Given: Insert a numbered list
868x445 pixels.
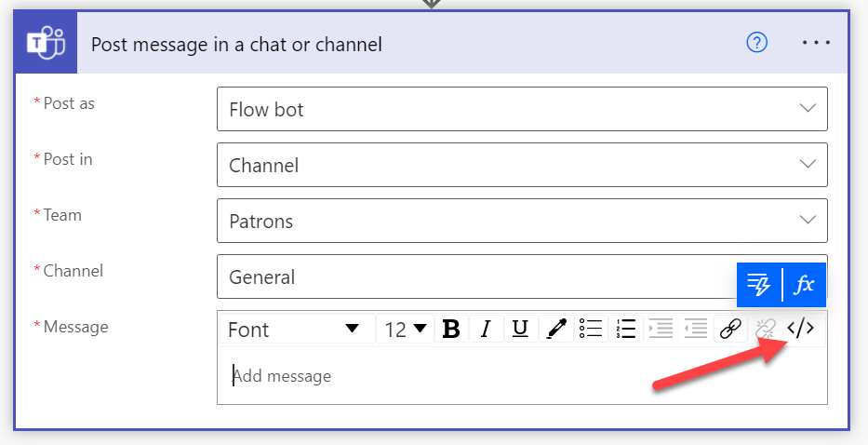Looking at the screenshot, I should point(625,329).
